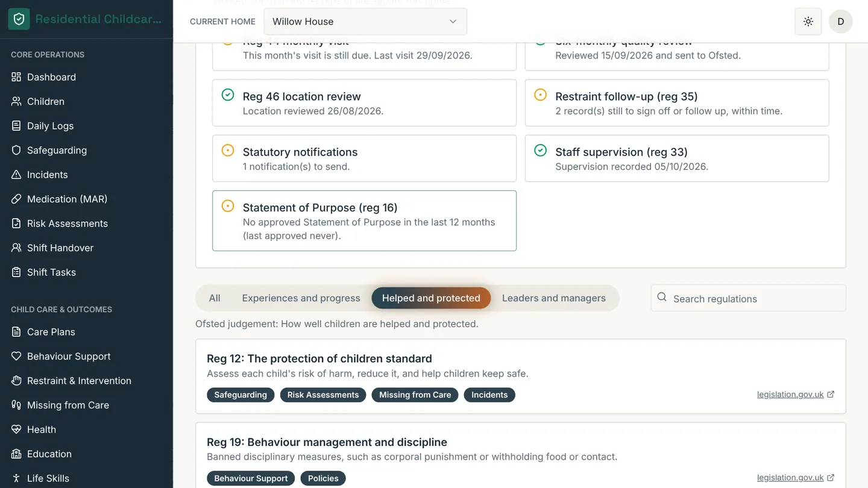This screenshot has width=868, height=488.
Task: Click the Risk Assessments tag under Reg 12
Action: (x=323, y=395)
